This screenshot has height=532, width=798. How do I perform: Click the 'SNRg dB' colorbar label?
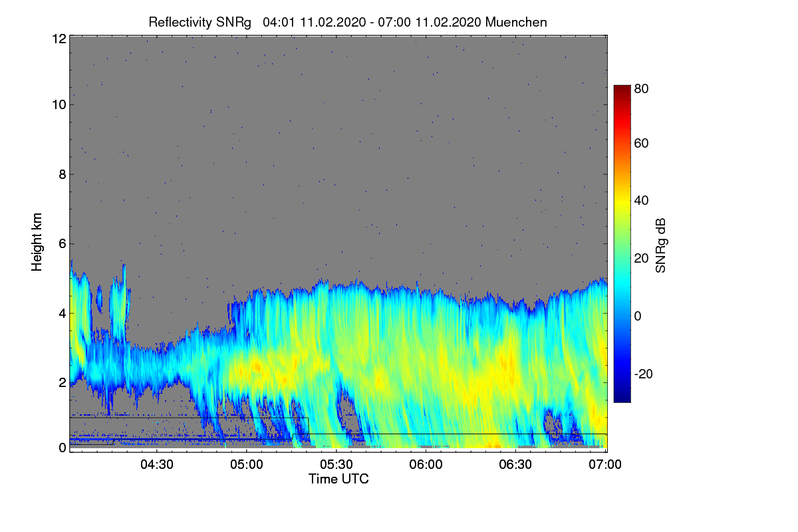661,245
